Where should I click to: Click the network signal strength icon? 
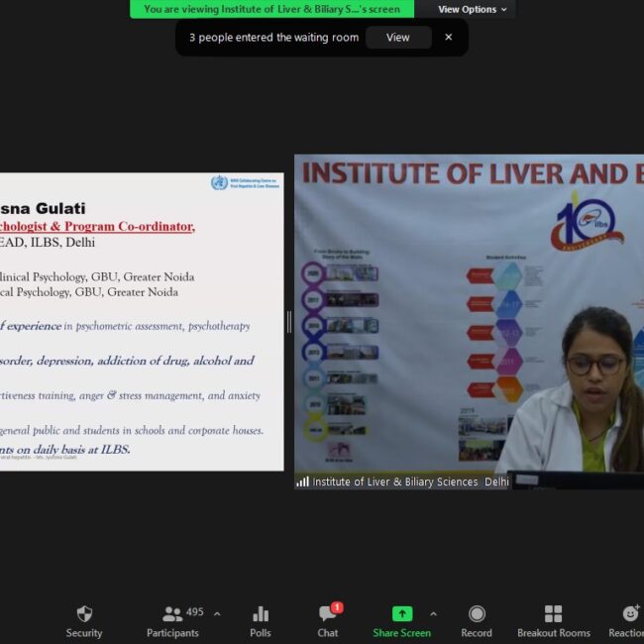(302, 482)
